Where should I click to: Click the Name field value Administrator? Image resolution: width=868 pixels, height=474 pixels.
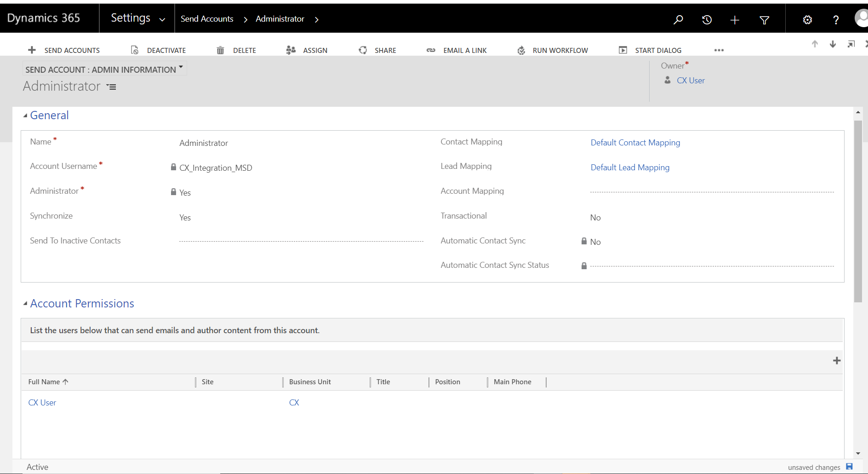coord(204,143)
